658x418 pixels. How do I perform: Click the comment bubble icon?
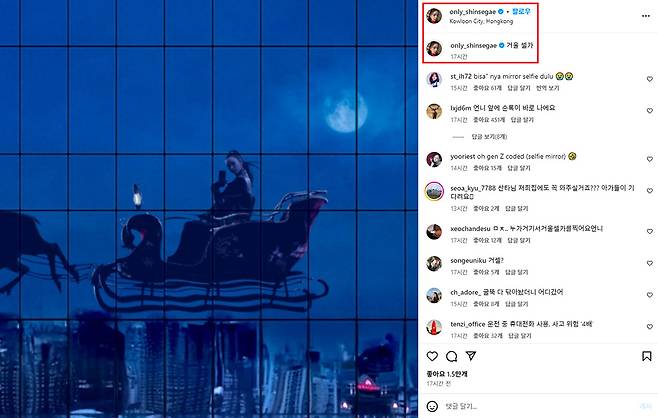coord(452,356)
